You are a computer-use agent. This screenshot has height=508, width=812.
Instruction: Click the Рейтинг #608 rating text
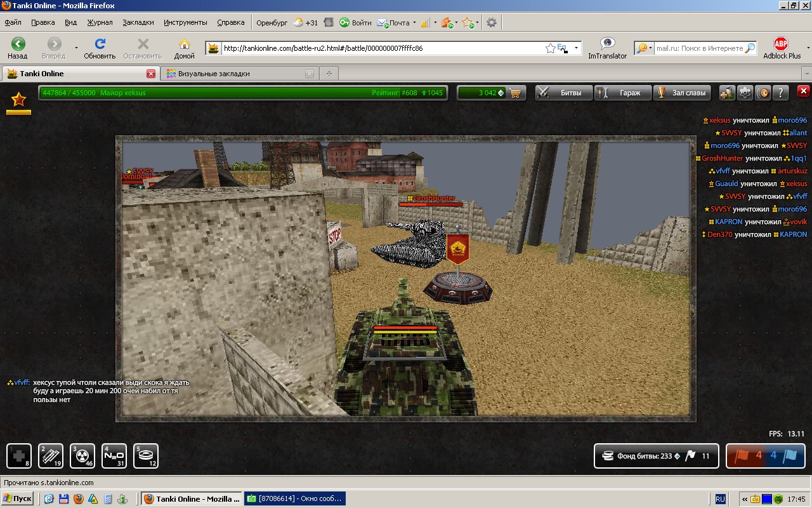(395, 93)
